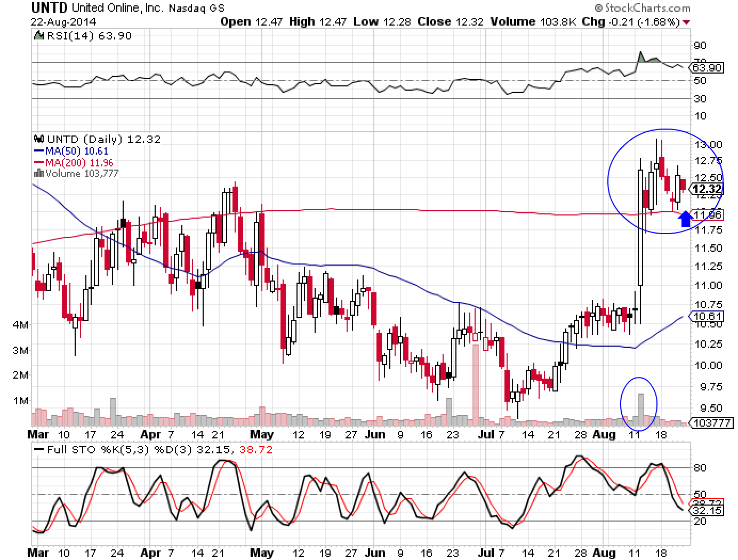Select the blue MA(50) line swatch in legend
This screenshot has width=738, height=560.
pyautogui.click(x=39, y=151)
